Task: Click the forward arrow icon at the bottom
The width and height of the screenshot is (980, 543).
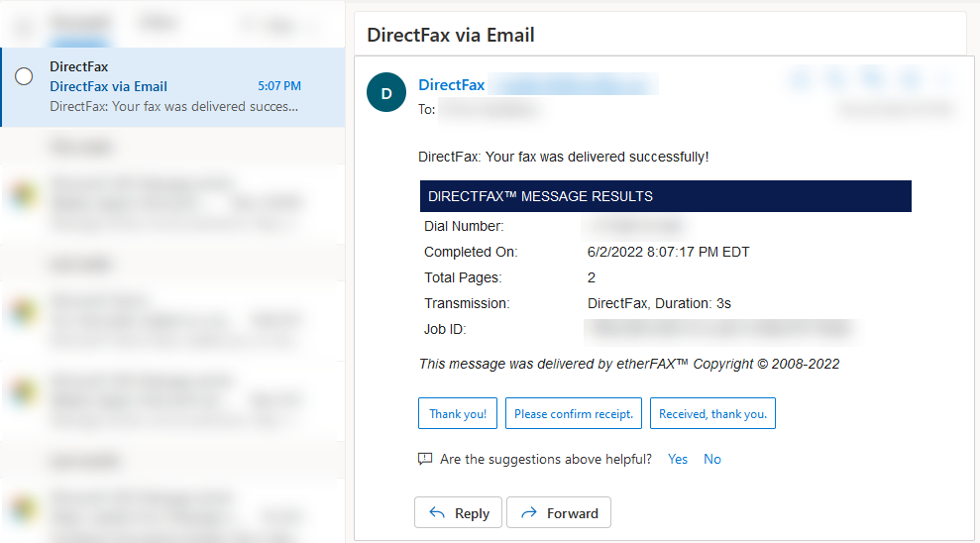Action: 529,512
